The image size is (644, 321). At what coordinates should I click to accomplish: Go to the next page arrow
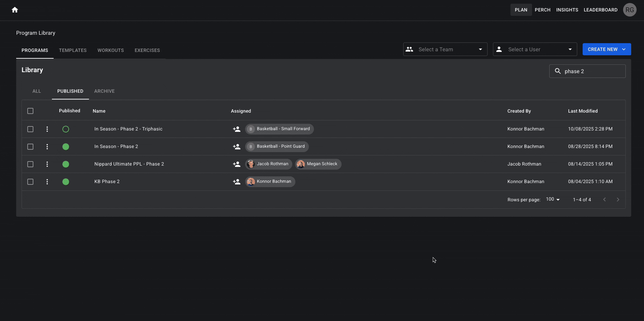point(618,200)
